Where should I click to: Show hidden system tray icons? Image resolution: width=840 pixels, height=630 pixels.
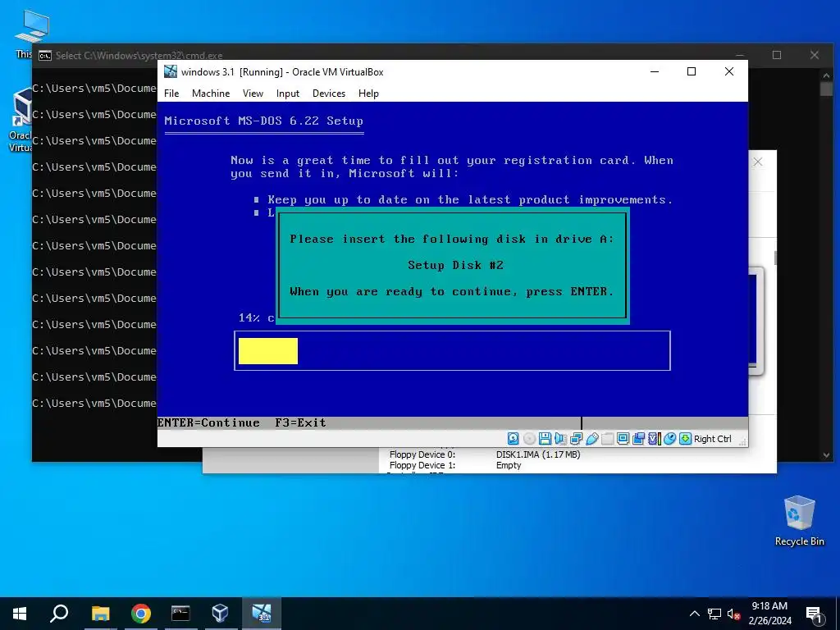[x=694, y=614]
